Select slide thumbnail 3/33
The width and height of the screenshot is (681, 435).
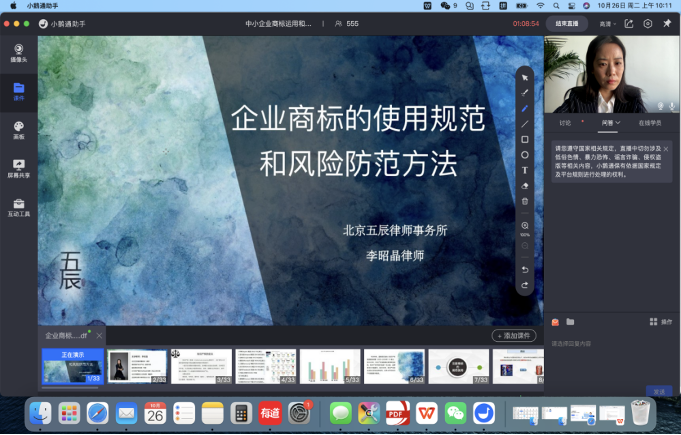coord(202,366)
